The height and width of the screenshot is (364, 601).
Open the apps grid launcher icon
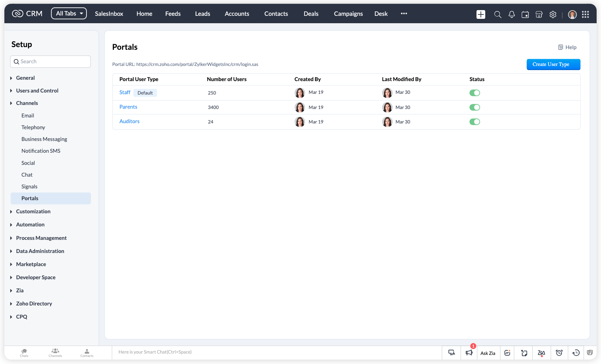586,14
